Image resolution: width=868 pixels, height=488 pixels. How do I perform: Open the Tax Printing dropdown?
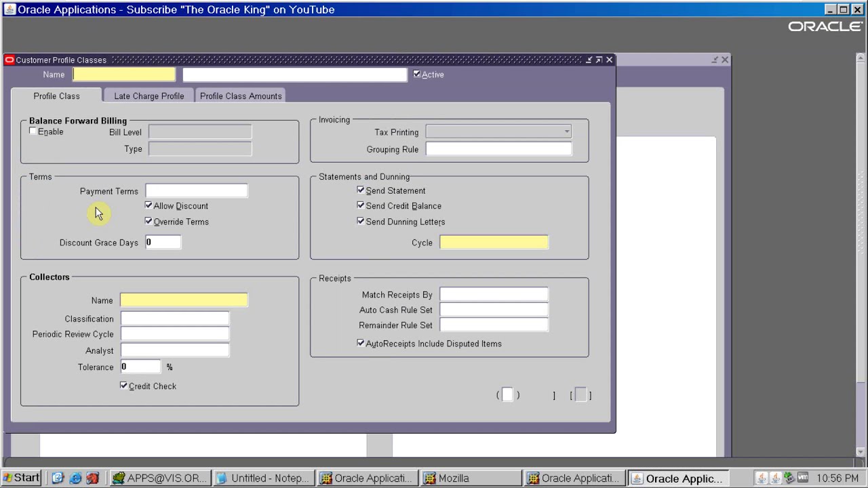tap(567, 132)
